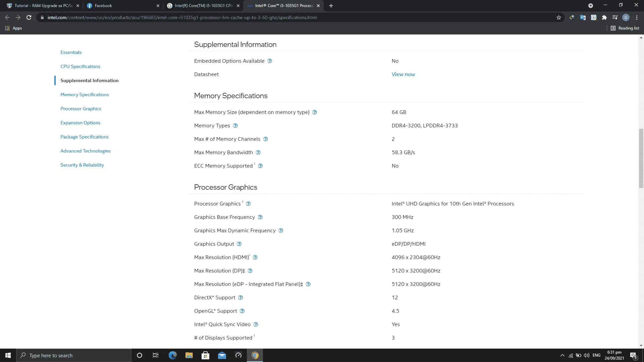This screenshot has height=362, width=644.
Task: Jump to Memory Specifications in sidebar
Action: [85, 95]
